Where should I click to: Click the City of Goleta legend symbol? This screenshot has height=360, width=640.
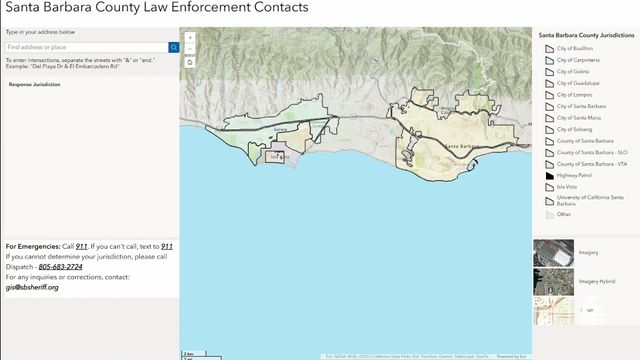tap(549, 71)
